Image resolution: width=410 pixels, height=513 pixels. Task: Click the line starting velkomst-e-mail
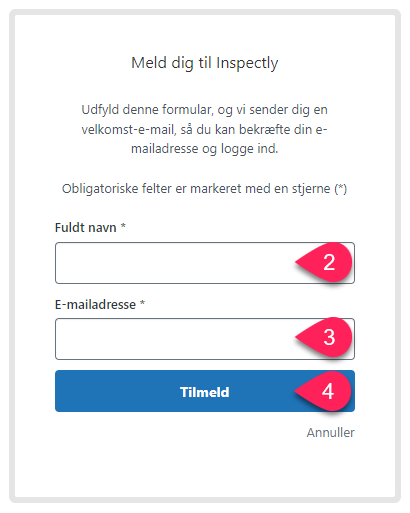coord(204,129)
